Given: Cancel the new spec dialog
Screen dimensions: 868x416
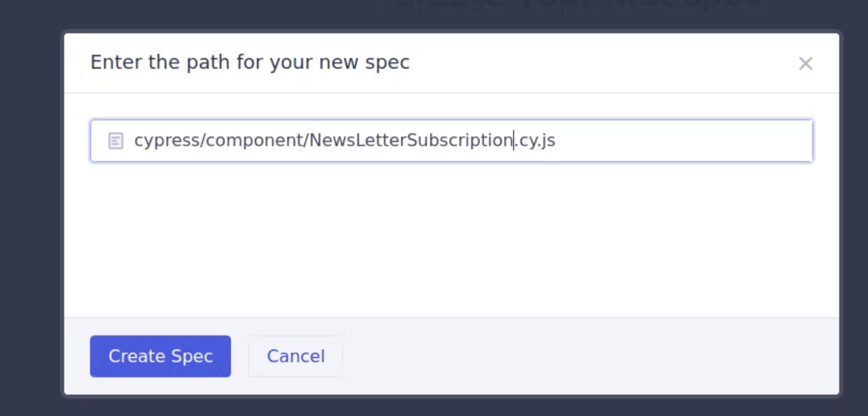Looking at the screenshot, I should 296,356.
